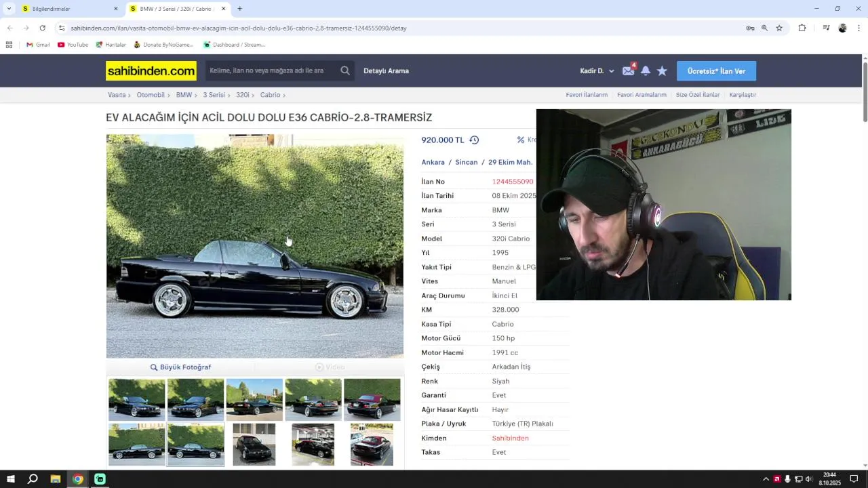Click Ankara location link

pyautogui.click(x=433, y=162)
